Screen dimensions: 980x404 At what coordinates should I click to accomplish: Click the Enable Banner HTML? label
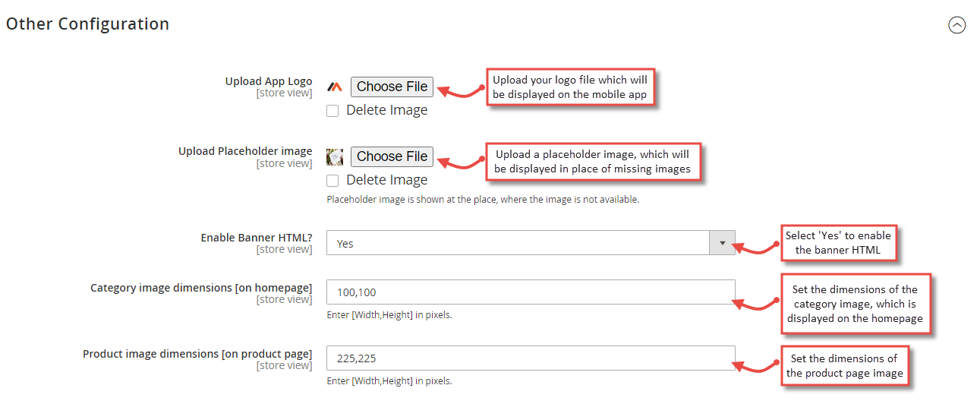(256, 238)
